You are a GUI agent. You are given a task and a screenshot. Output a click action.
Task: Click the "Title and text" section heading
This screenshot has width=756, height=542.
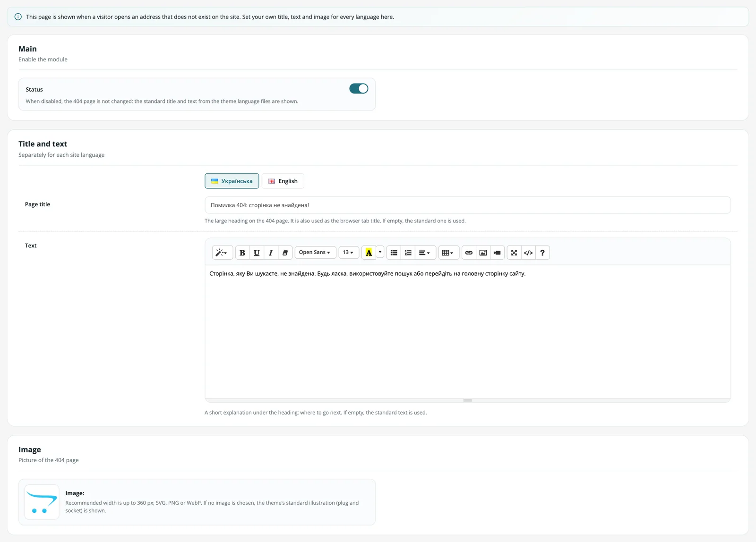click(x=43, y=144)
